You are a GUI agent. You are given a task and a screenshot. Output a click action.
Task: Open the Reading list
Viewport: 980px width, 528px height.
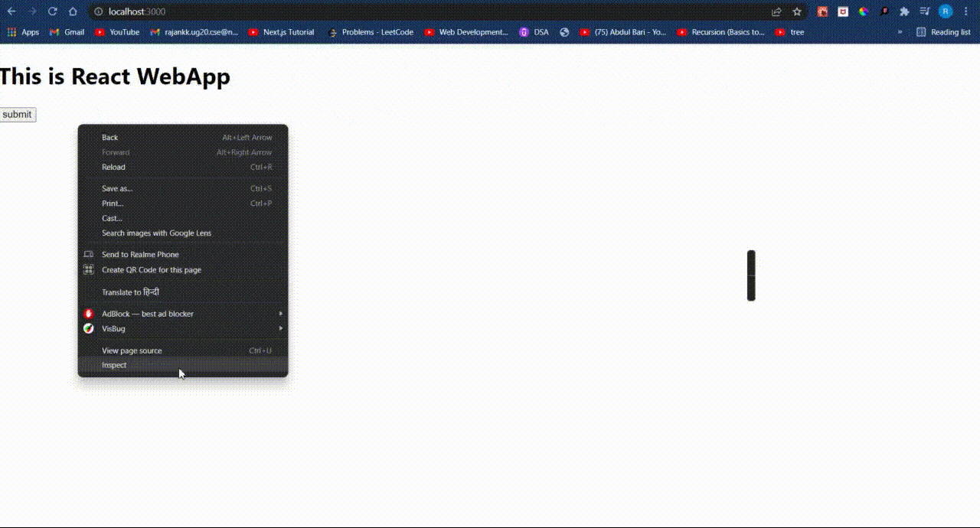pos(943,32)
